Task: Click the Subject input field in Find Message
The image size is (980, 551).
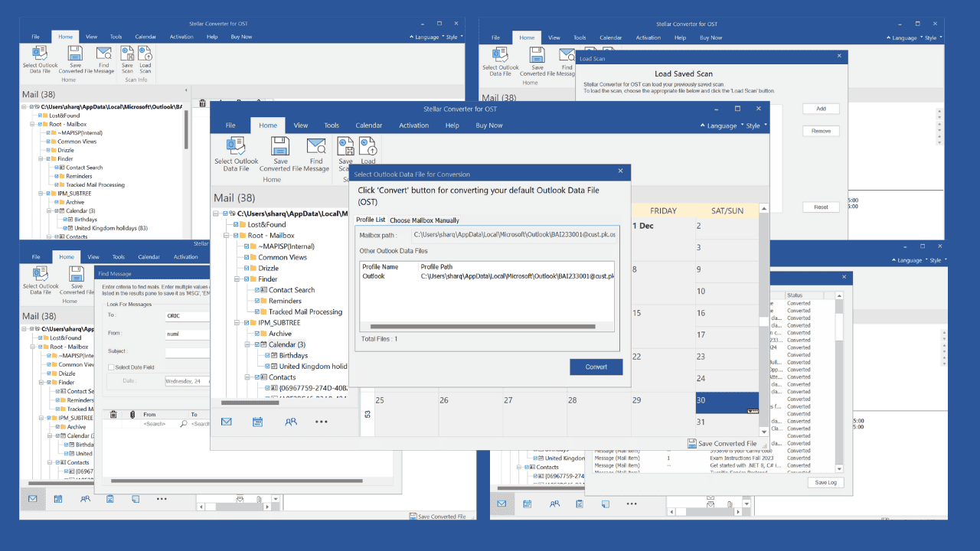Action: point(188,352)
